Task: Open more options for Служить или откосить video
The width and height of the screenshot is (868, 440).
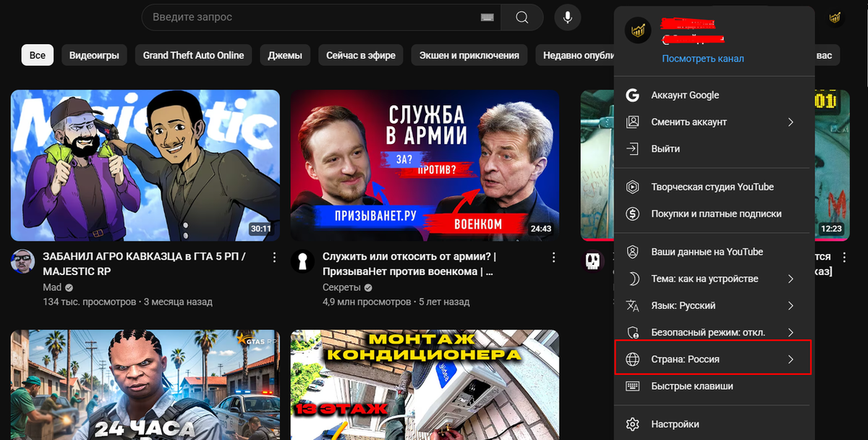Action: [554, 257]
